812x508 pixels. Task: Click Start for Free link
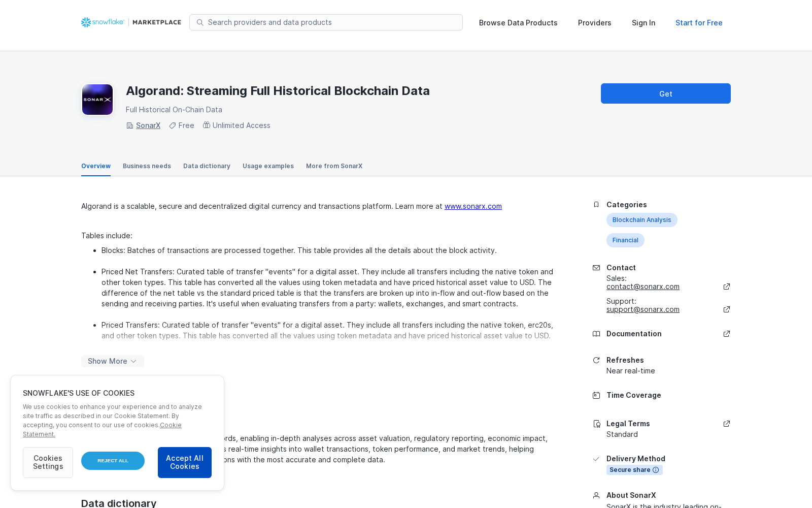point(699,23)
